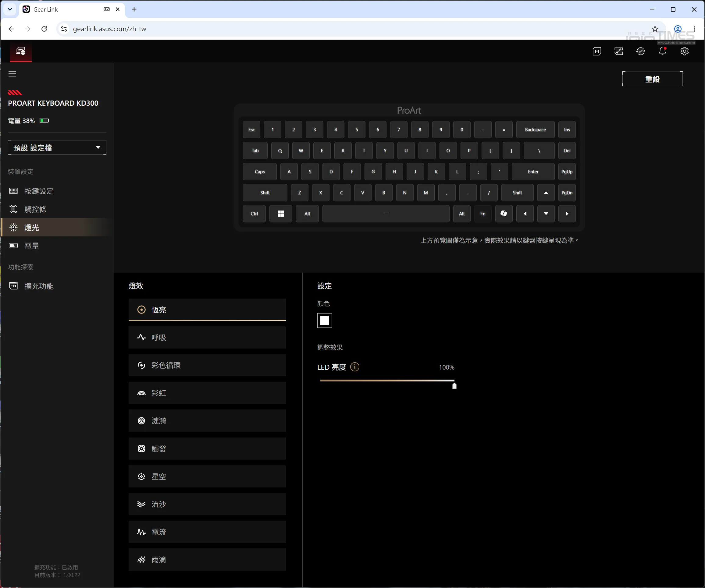
Task: Open 按鍵設定 key settings
Action: point(57,191)
